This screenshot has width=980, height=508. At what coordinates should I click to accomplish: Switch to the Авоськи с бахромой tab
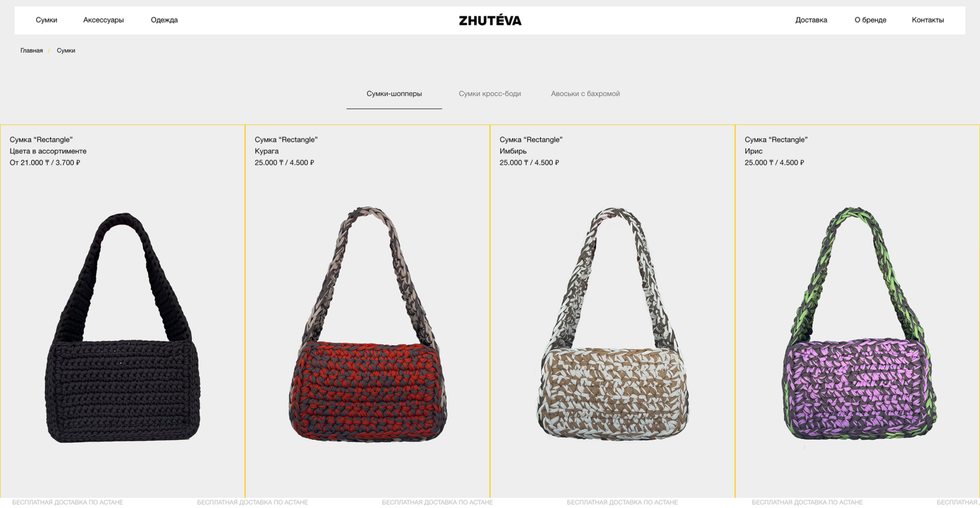(x=585, y=93)
